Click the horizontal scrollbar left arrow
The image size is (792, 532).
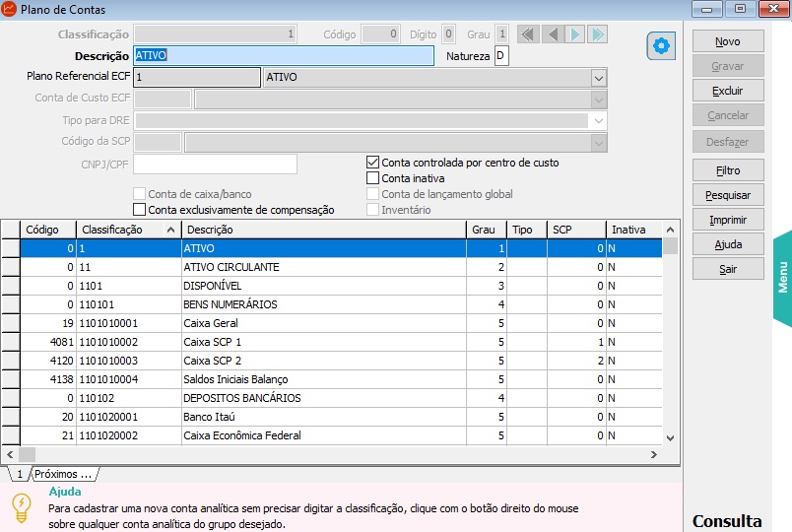10,454
